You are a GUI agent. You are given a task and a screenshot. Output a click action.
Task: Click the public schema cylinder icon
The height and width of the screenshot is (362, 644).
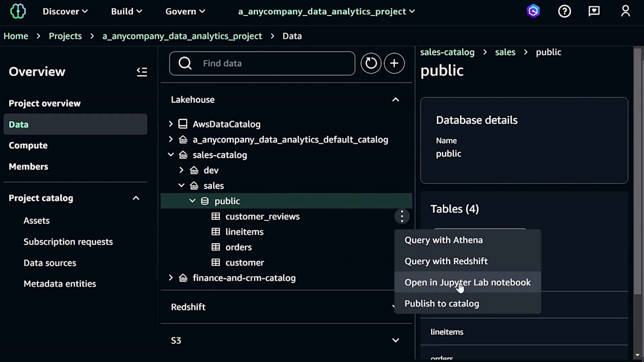tap(204, 201)
